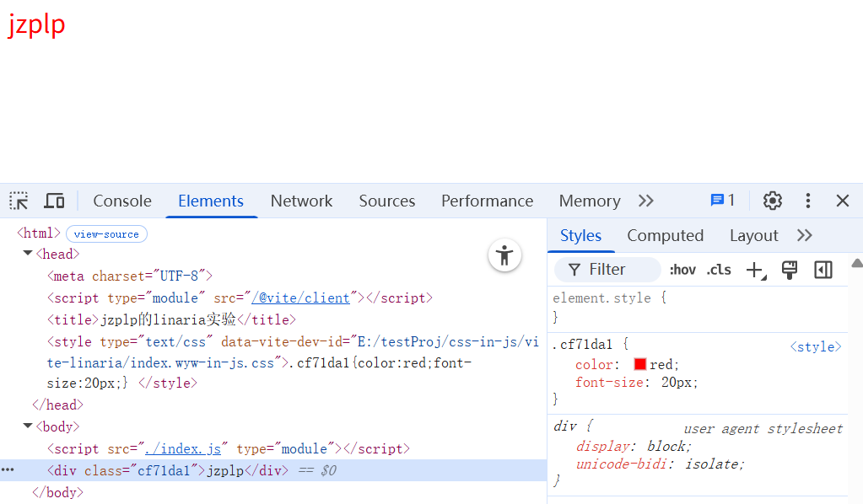Open the /@vite/client script link
The width and height of the screenshot is (863, 504).
point(300,298)
